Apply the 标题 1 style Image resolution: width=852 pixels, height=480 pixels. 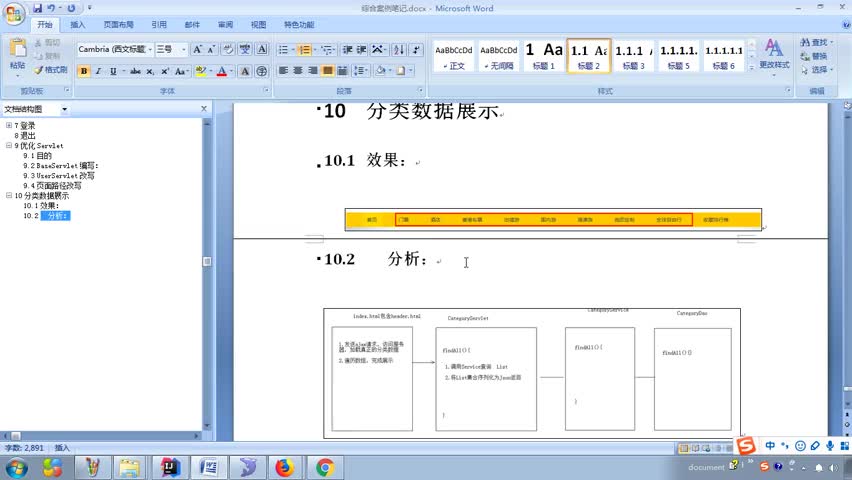tap(543, 56)
